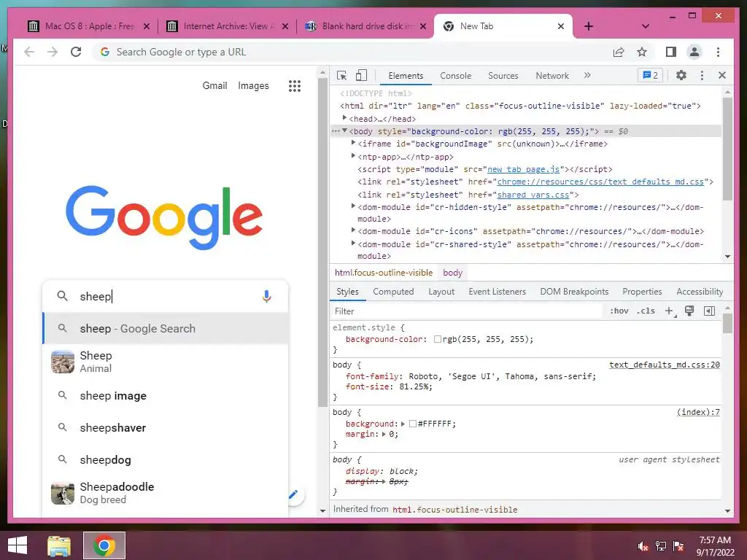Open the Google apps grid icon
Screen dimensions: 747x560
pos(295,86)
